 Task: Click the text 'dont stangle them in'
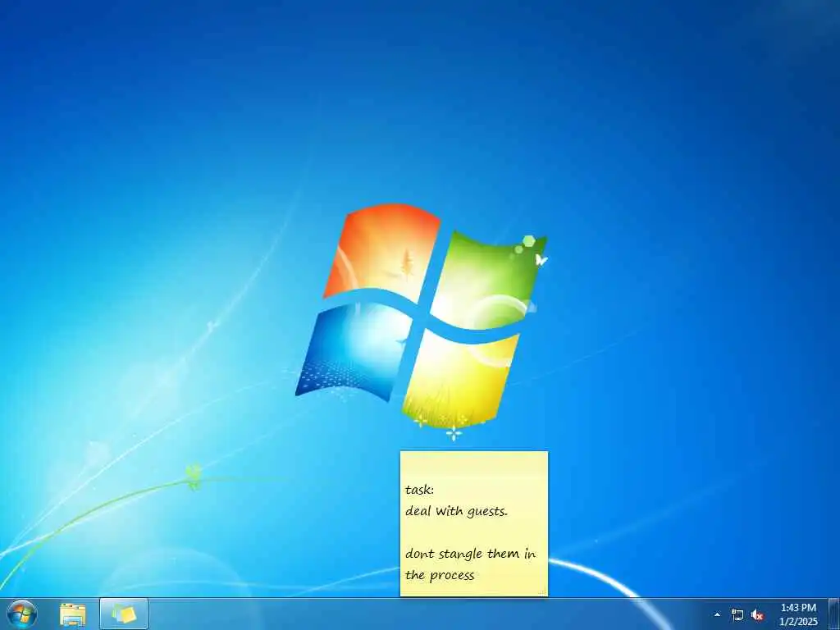470,554
